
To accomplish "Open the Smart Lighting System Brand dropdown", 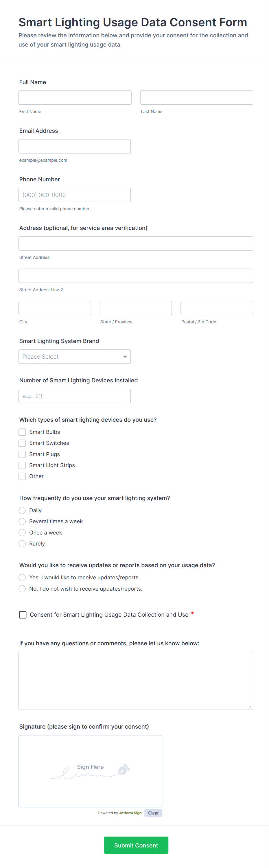I will pos(75,357).
